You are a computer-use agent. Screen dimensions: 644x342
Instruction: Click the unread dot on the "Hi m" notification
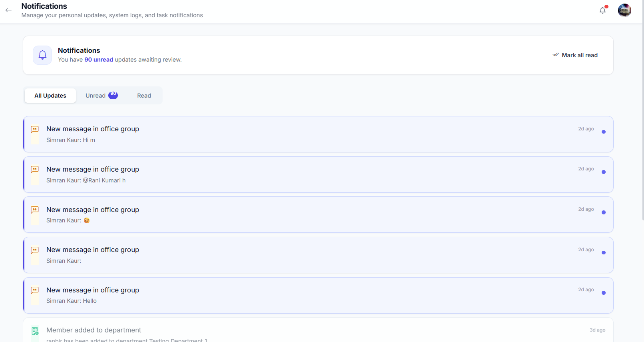pyautogui.click(x=604, y=132)
